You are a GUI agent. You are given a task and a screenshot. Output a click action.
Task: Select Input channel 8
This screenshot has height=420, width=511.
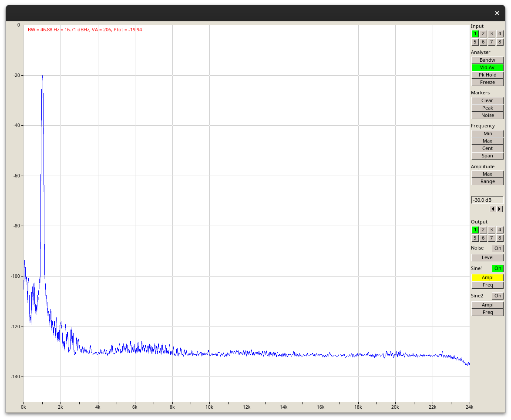pos(500,42)
